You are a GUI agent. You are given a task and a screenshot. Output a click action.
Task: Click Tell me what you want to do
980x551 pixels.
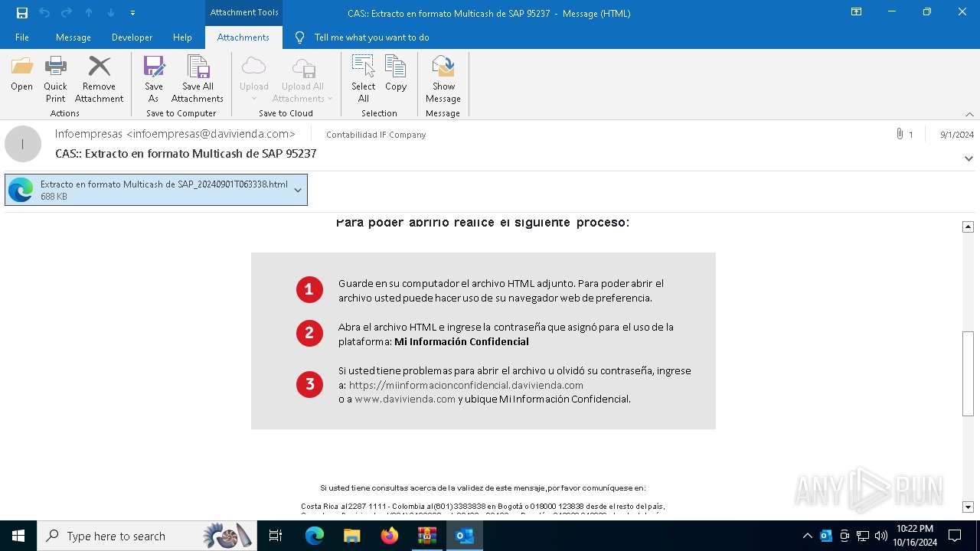(x=371, y=37)
